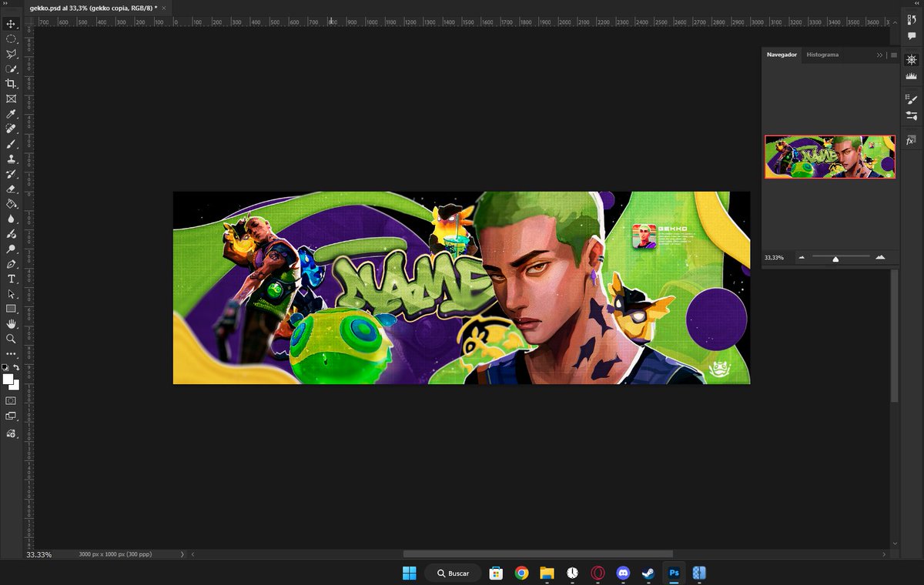
Task: Expand the tools panel to two columns
Action: (x=6, y=4)
